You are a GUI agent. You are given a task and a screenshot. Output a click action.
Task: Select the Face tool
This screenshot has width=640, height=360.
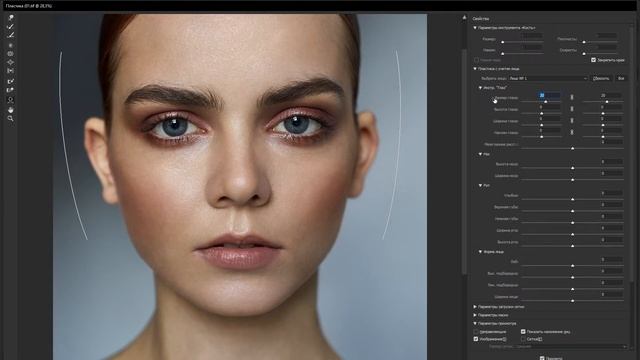(11, 100)
